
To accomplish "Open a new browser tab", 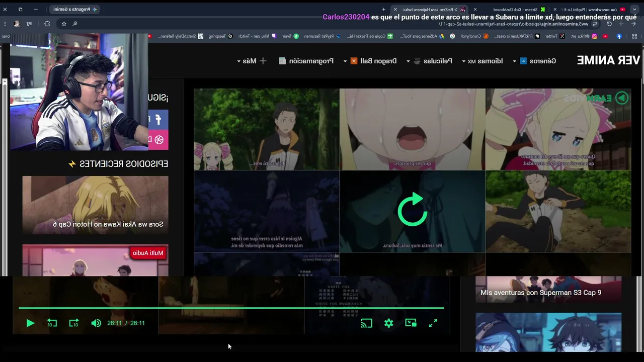I will 383,10.
